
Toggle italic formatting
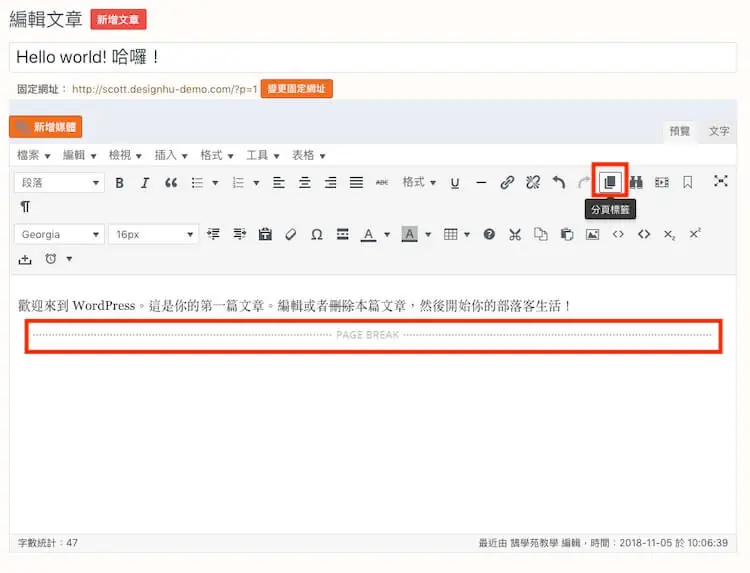(145, 183)
